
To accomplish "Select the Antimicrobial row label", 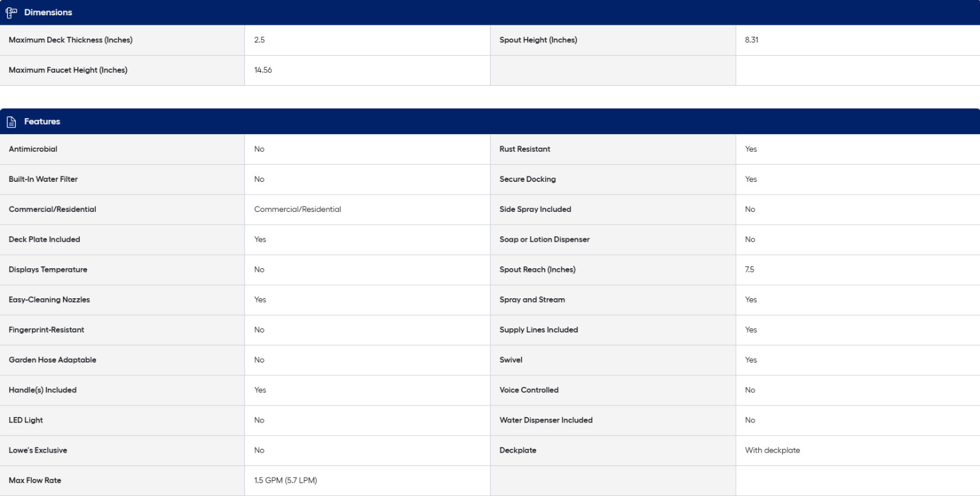I will pos(33,149).
